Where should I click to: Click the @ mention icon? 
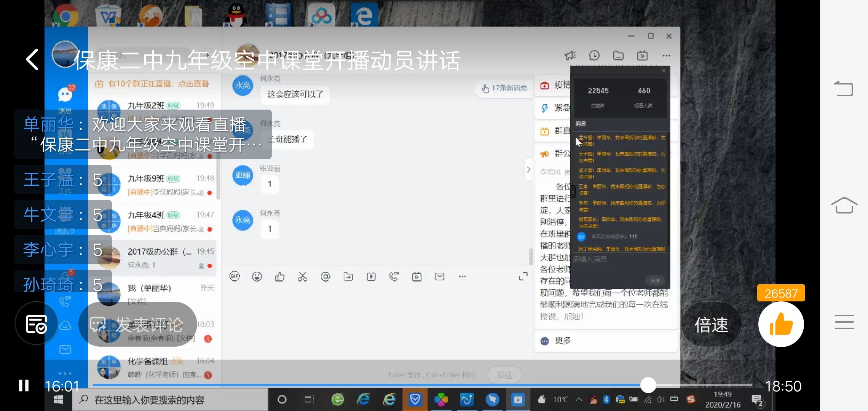coord(325,277)
